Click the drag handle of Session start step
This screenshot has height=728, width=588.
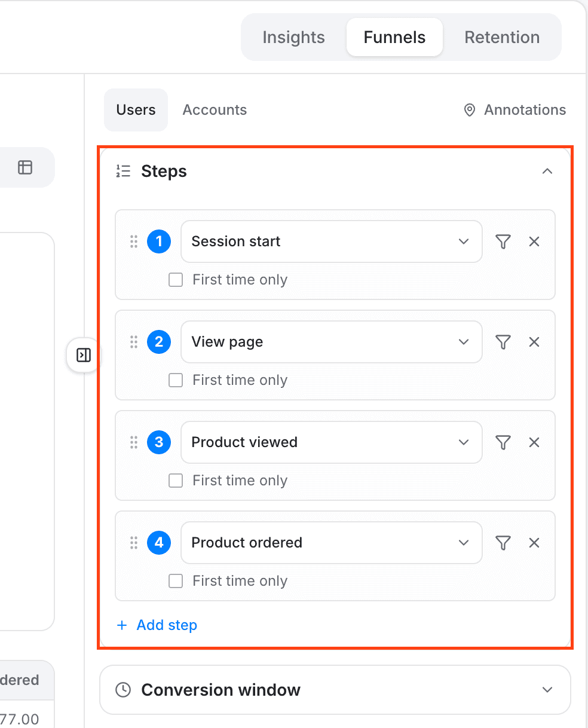tap(134, 241)
